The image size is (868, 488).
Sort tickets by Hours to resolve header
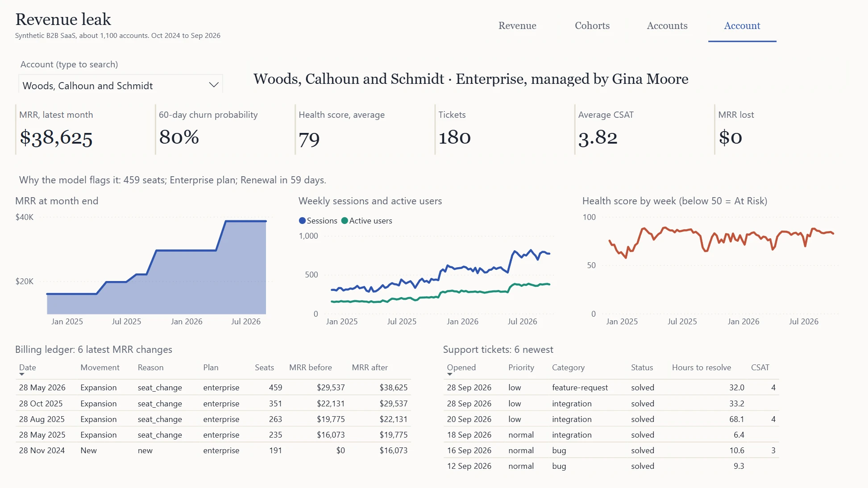(702, 368)
